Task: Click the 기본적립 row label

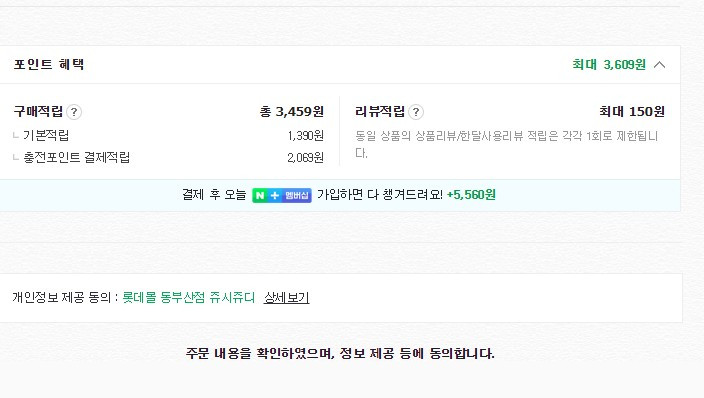Action: pyautogui.click(x=46, y=135)
